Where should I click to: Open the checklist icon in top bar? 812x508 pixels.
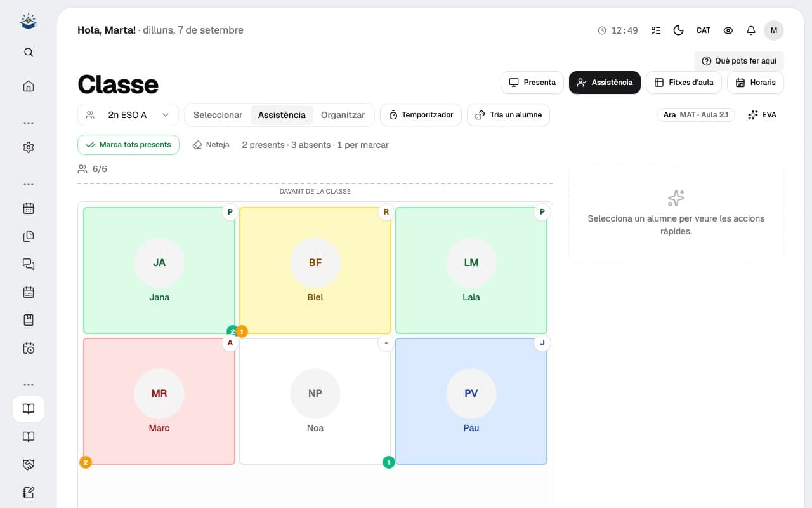656,30
